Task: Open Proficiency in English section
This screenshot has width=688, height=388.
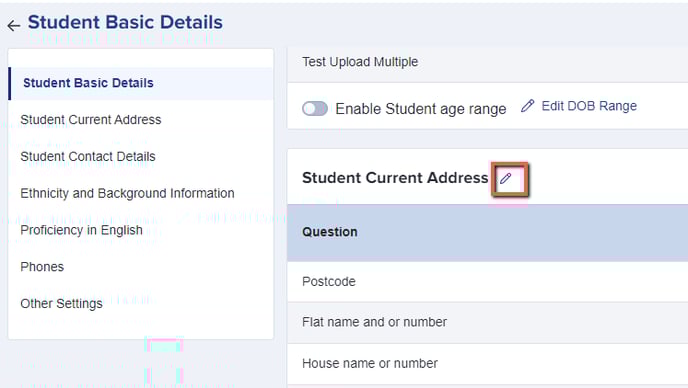Action: tap(141, 230)
